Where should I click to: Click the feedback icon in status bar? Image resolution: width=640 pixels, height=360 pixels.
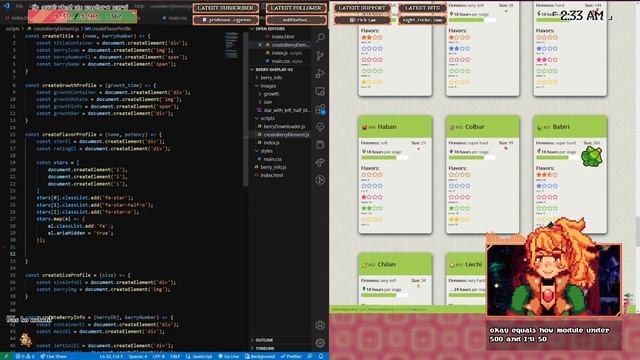[x=310, y=356]
